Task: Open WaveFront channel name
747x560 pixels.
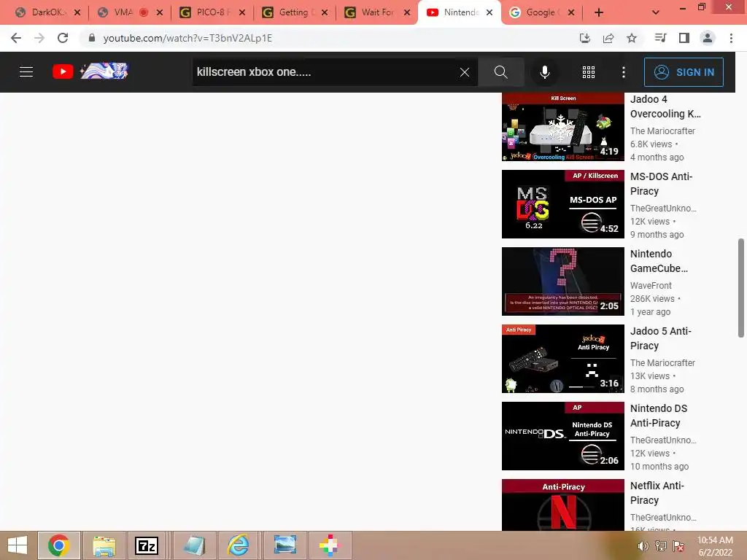Action: click(651, 285)
